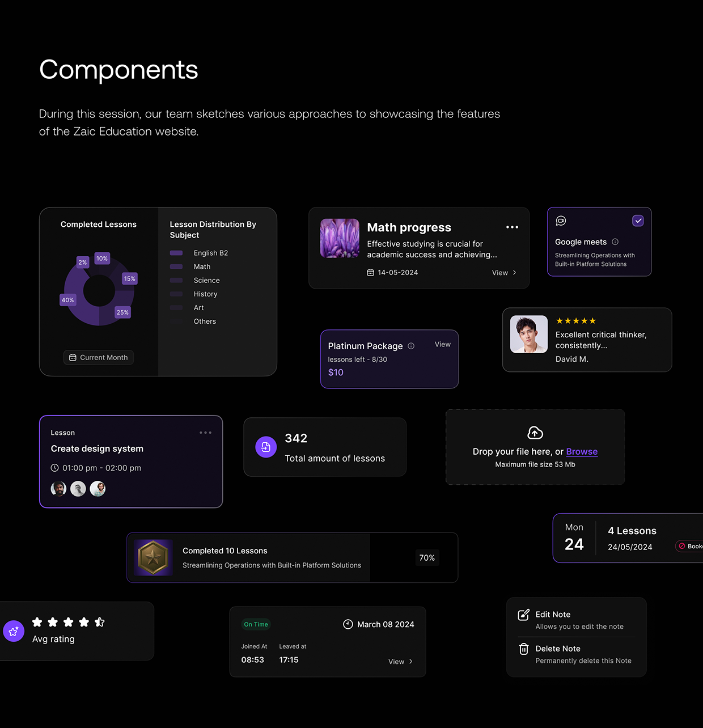Open the Current Month period selector

click(x=99, y=357)
